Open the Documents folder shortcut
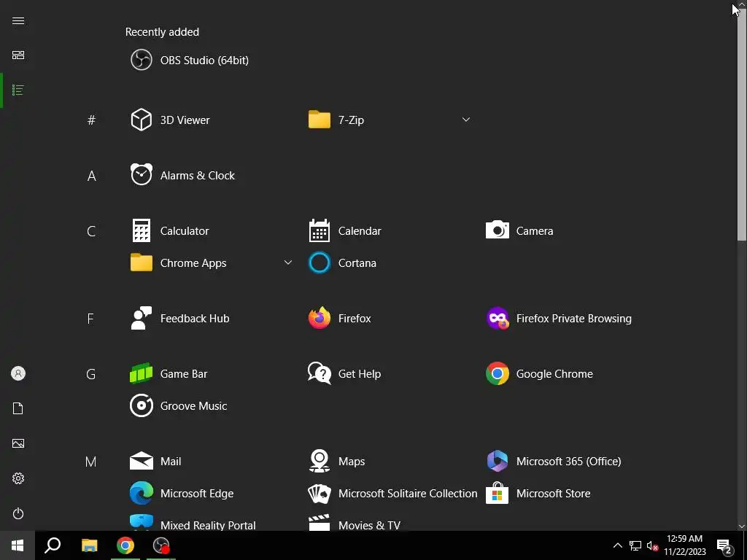The width and height of the screenshot is (747, 560). (x=18, y=408)
